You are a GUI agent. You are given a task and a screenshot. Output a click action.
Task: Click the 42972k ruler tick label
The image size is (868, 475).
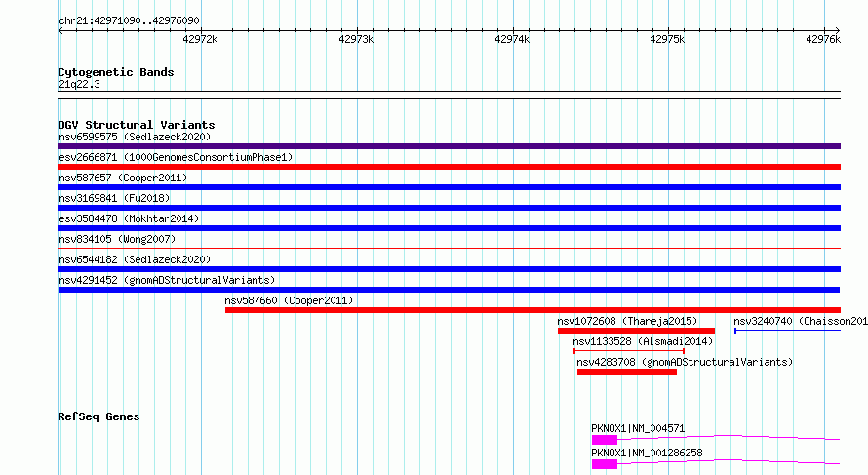(x=200, y=39)
